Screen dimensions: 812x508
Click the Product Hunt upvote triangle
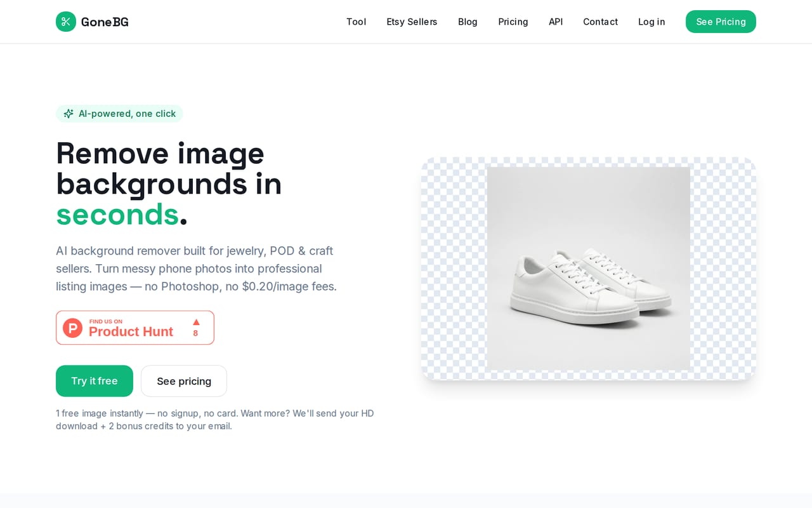(x=196, y=322)
